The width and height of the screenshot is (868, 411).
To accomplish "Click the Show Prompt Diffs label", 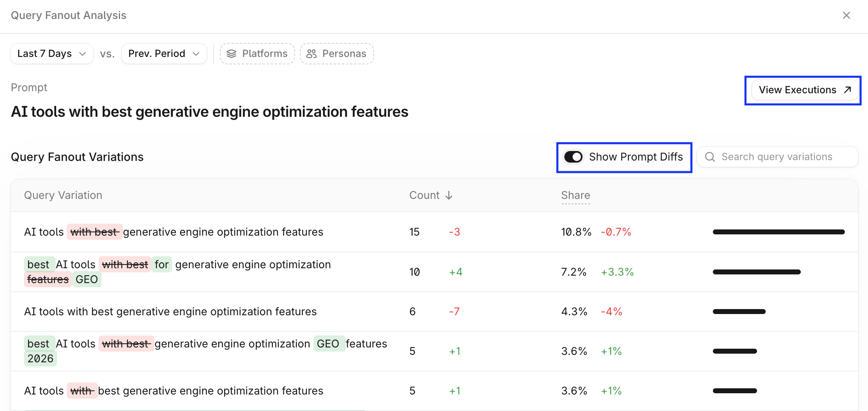I will pos(636,157).
